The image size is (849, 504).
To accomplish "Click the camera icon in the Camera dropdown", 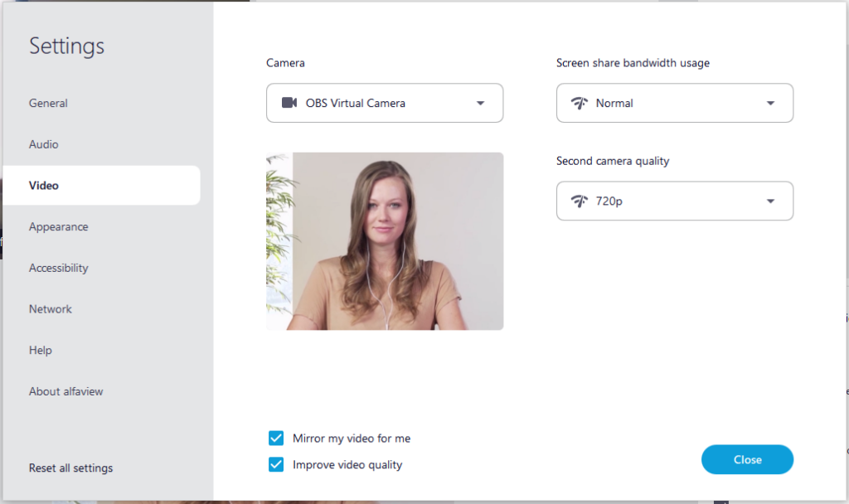I will (x=288, y=103).
